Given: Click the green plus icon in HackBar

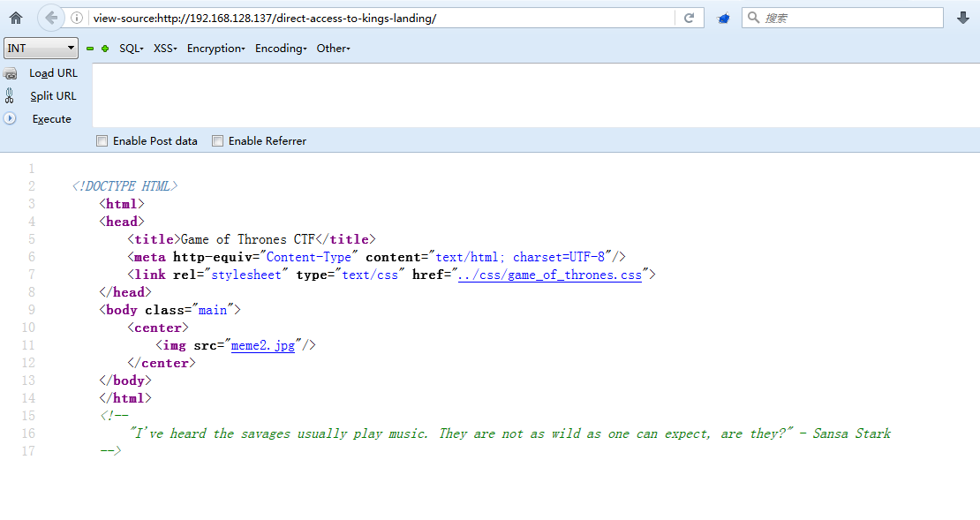Looking at the screenshot, I should pos(105,49).
